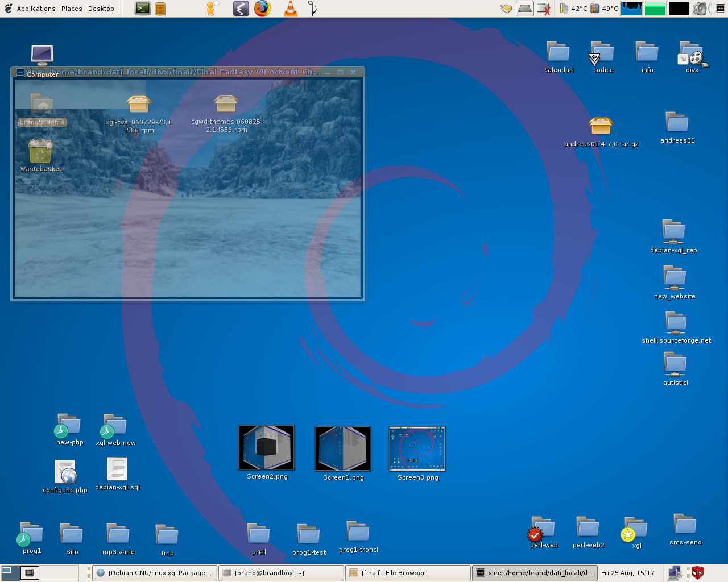Image resolution: width=728 pixels, height=582 pixels.
Task: Open the Desktop menu
Action: [101, 9]
